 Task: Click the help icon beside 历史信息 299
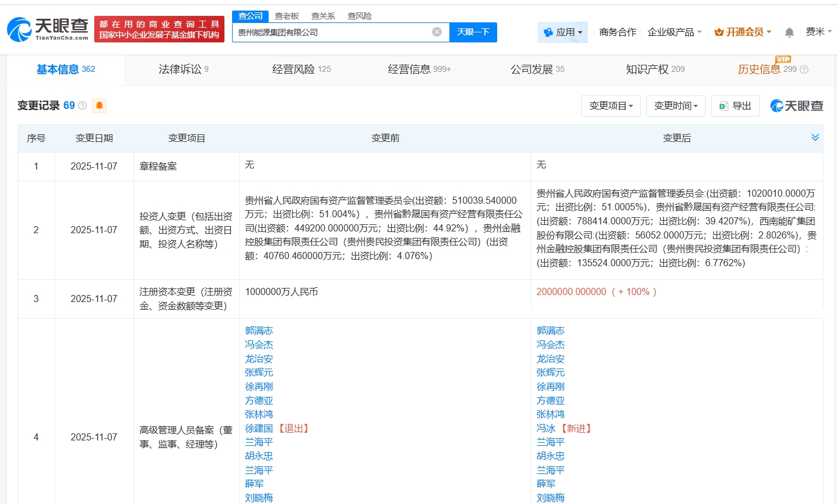[x=804, y=69]
